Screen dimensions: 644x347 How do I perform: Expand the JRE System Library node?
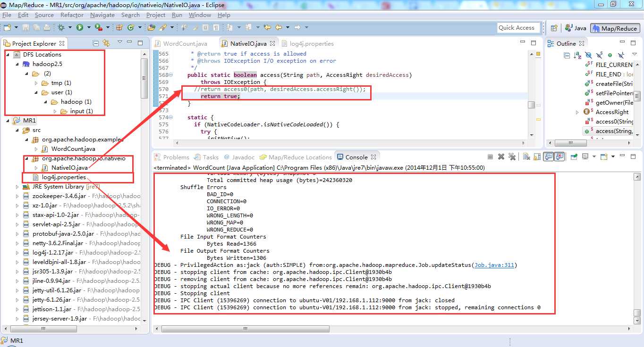(x=18, y=187)
